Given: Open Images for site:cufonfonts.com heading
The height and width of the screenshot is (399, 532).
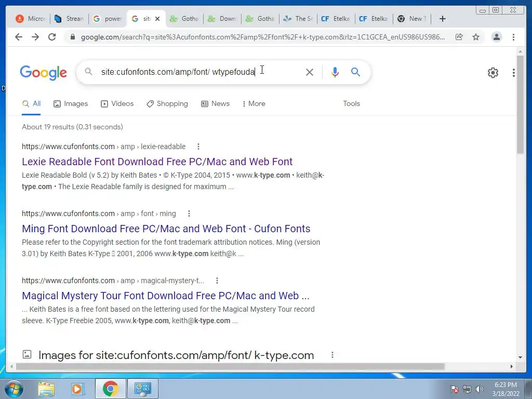Looking at the screenshot, I should 176,355.
